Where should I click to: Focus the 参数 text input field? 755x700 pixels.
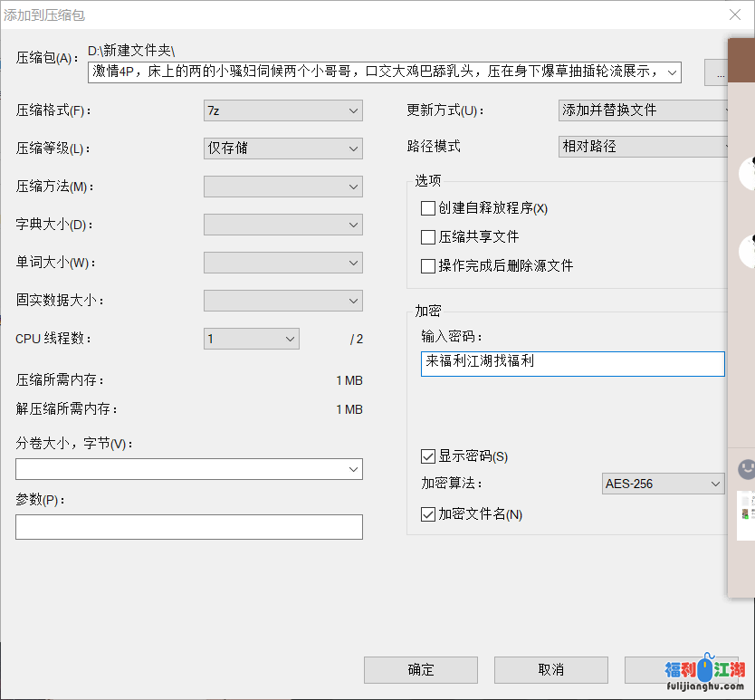188,527
